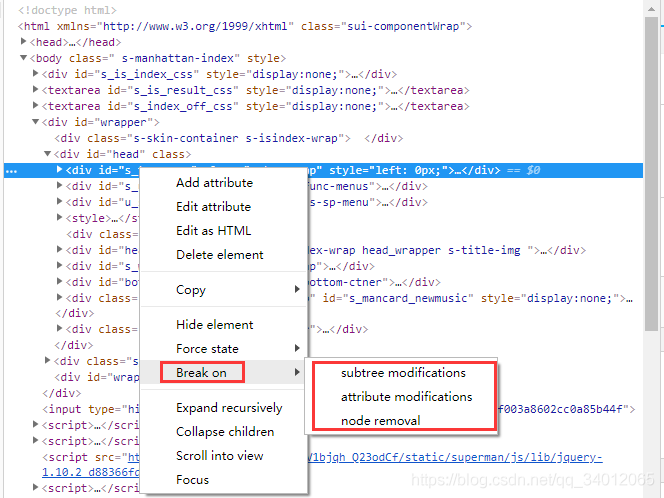Click the sui-componentWrap class value

(x=403, y=26)
